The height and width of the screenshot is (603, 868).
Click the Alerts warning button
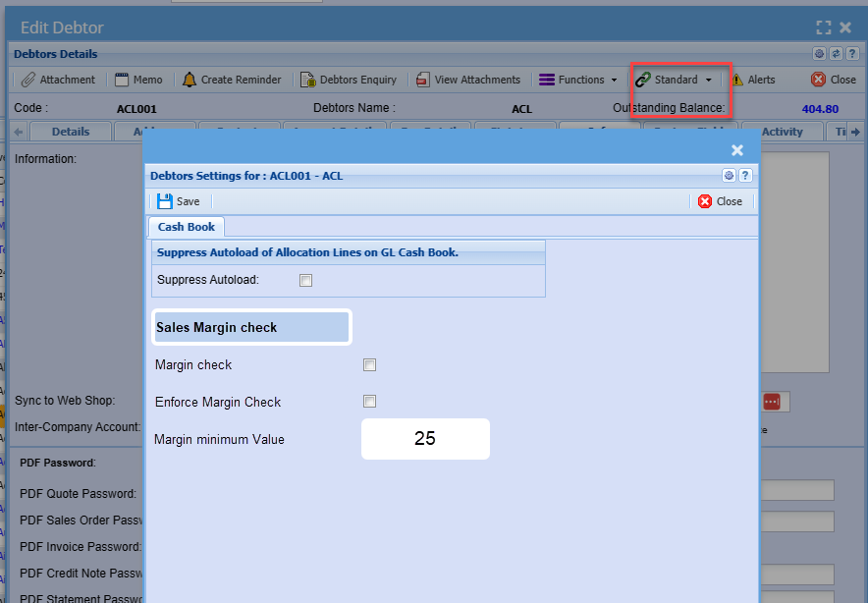tap(753, 80)
